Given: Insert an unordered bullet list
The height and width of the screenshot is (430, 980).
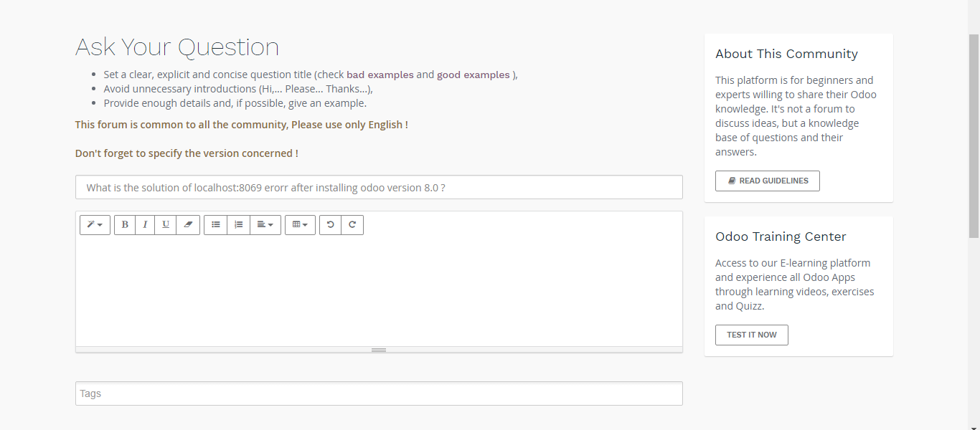Looking at the screenshot, I should point(216,225).
